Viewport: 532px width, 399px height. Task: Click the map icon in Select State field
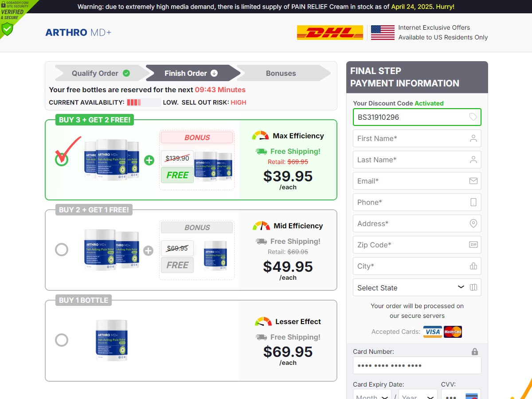[473, 287]
